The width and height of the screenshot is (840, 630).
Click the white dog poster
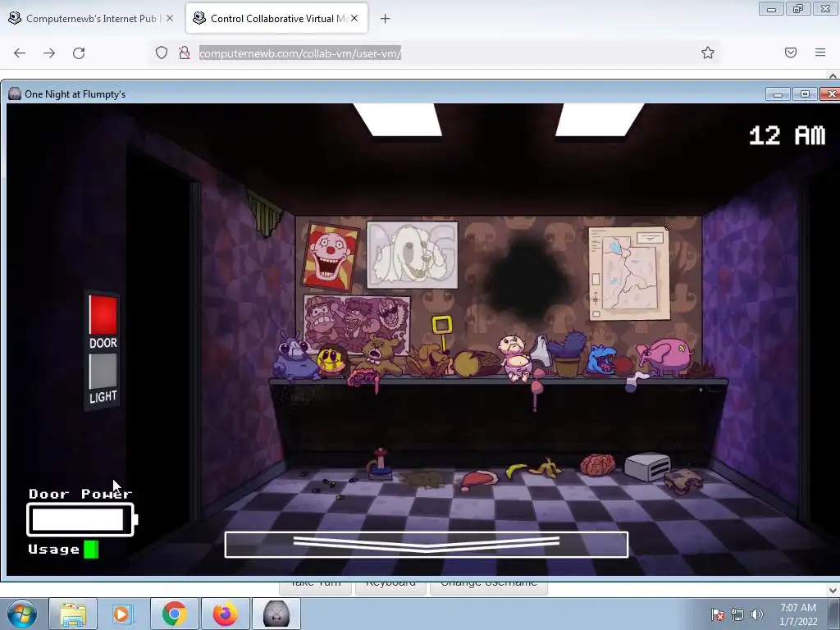coord(412,254)
